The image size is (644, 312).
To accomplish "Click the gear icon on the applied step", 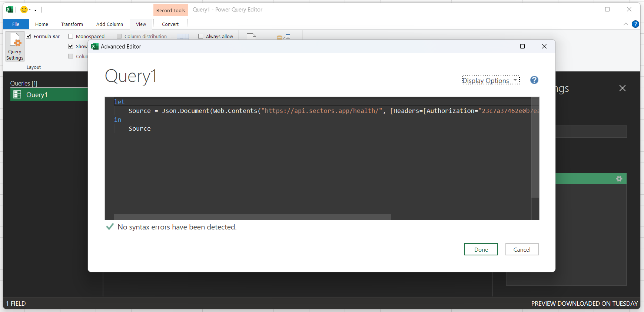I will coord(619,179).
